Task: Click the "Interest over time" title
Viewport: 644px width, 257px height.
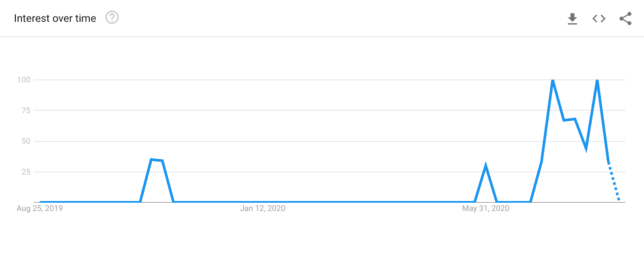Action: [55, 19]
